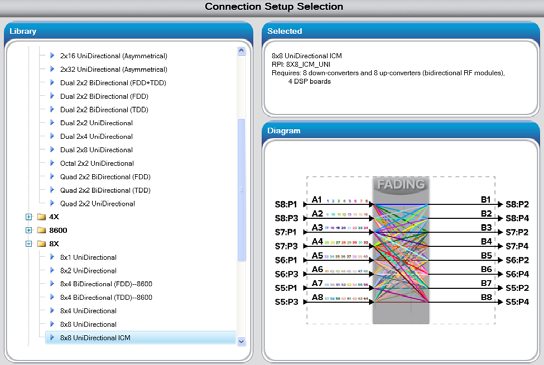Select Quad 2x2 BiDirectional (FDD) setup
The image size is (544, 365).
[105, 177]
